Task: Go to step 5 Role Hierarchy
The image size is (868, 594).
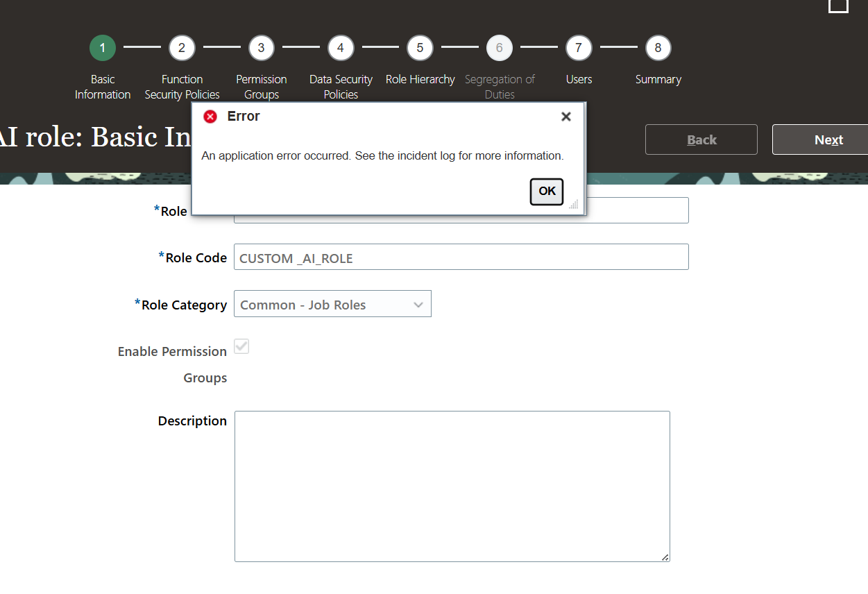Action: (420, 48)
